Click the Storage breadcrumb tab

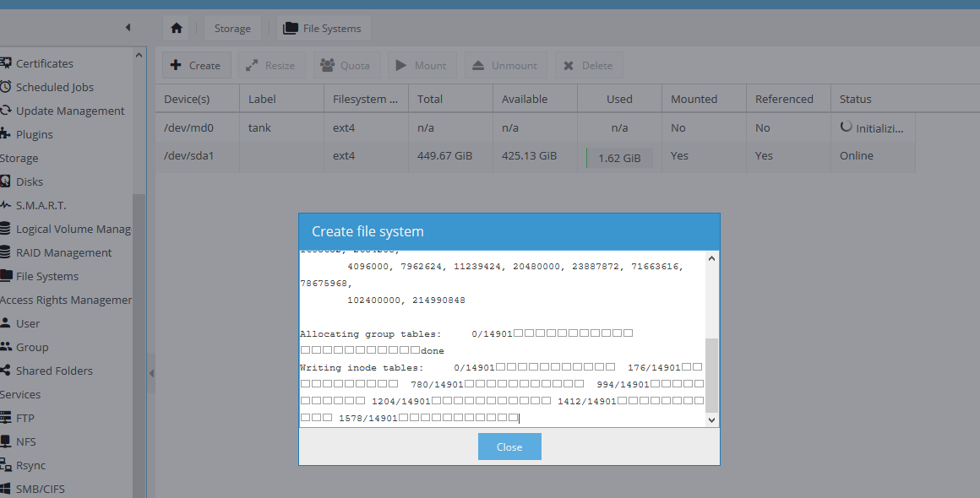(x=231, y=29)
